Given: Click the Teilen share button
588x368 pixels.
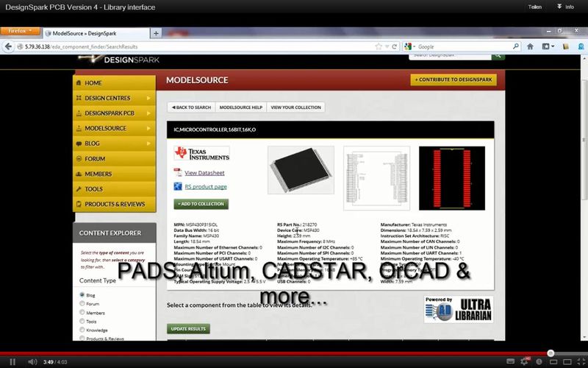Looking at the screenshot, I should pos(535,7).
